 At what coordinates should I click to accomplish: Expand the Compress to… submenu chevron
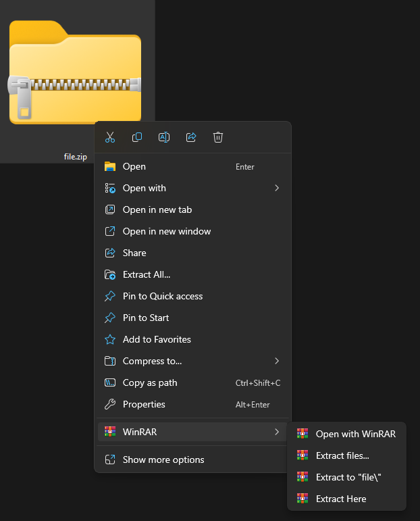pyautogui.click(x=277, y=361)
